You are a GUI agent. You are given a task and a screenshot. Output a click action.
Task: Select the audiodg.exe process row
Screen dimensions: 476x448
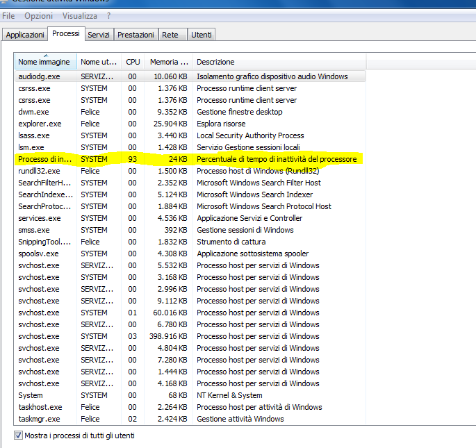[x=190, y=76]
